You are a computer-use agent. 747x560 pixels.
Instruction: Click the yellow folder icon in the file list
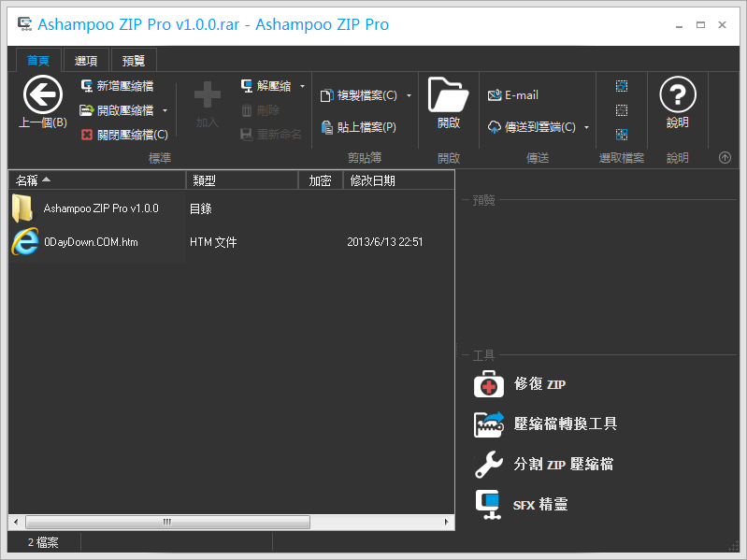22,208
